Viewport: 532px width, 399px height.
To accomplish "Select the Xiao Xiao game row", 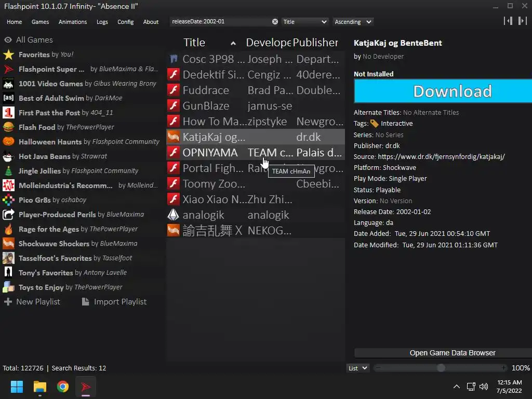I will [256, 199].
